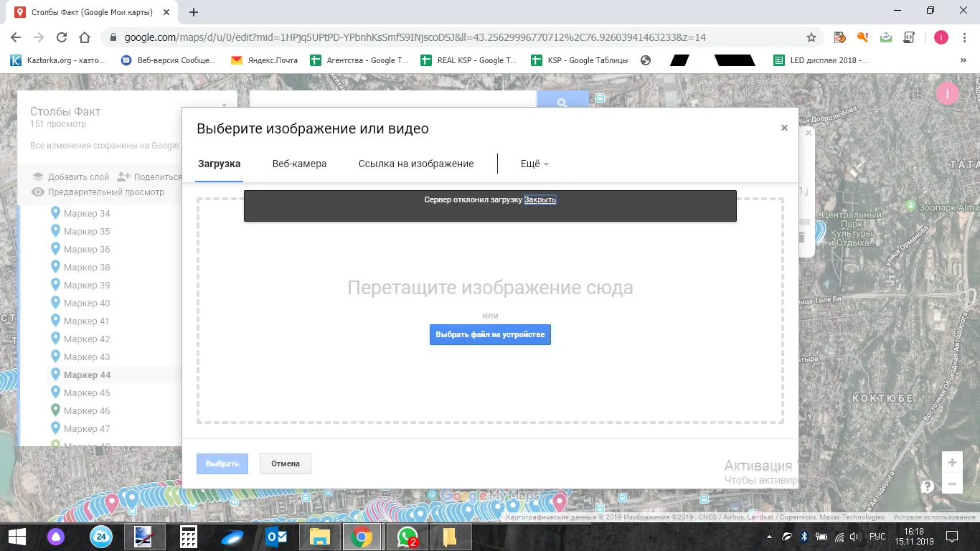Switch to the Ссылка на изображение tab
Screen dimensions: 980x551
[416, 164]
